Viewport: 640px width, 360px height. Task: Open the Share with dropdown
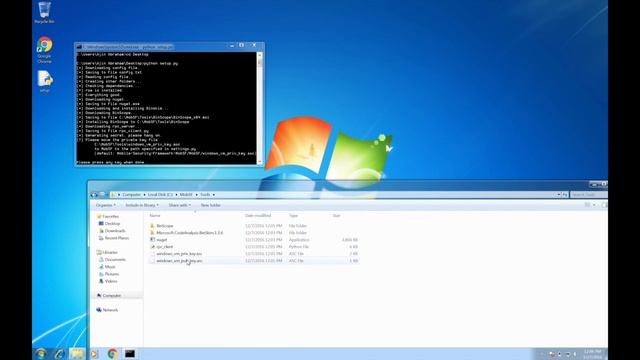tap(180, 205)
